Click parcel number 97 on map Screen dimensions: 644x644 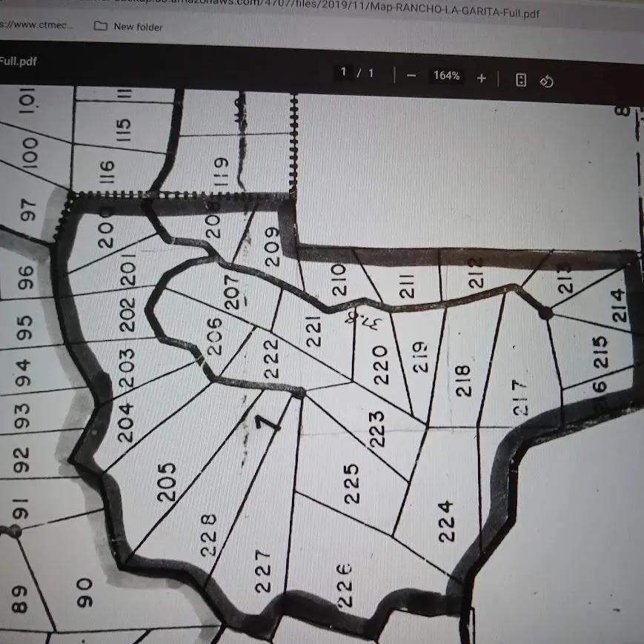click(x=27, y=210)
